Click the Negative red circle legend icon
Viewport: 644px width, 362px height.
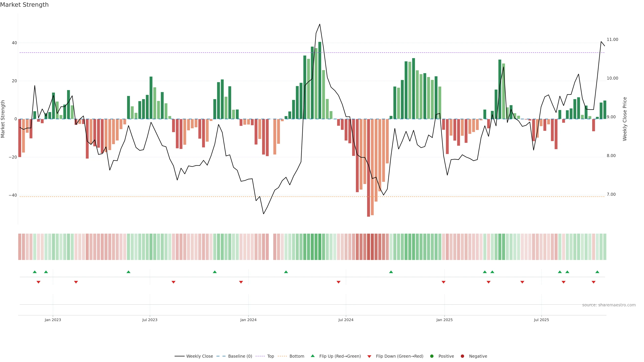coord(462,356)
